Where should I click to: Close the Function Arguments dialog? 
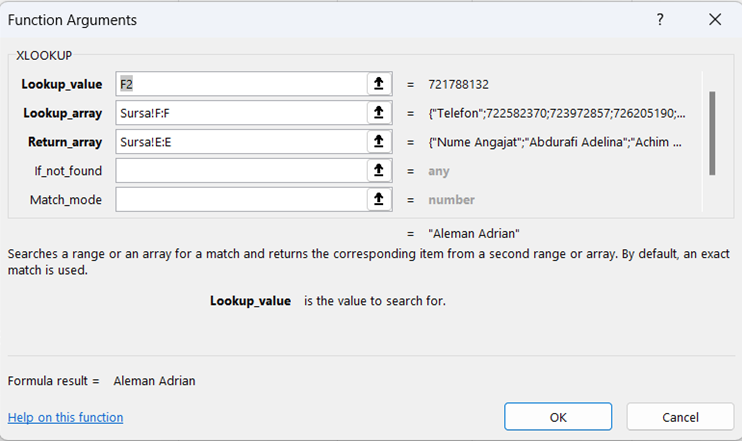[714, 20]
